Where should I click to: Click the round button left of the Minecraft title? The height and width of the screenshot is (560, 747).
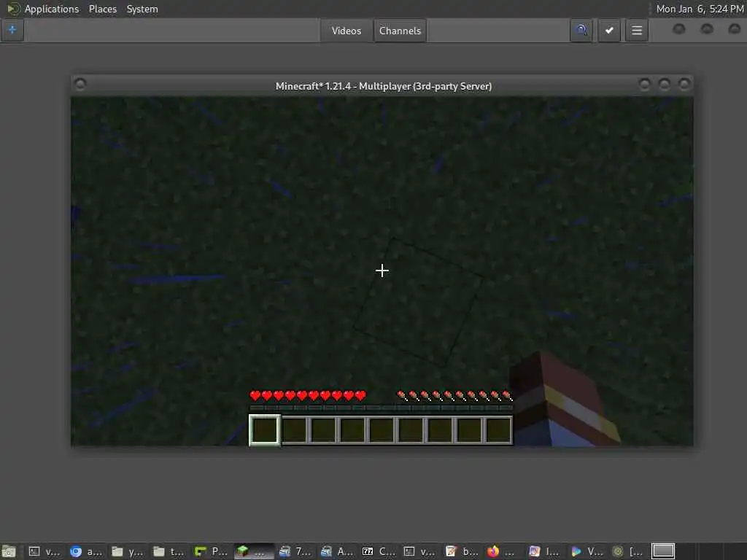(x=80, y=85)
